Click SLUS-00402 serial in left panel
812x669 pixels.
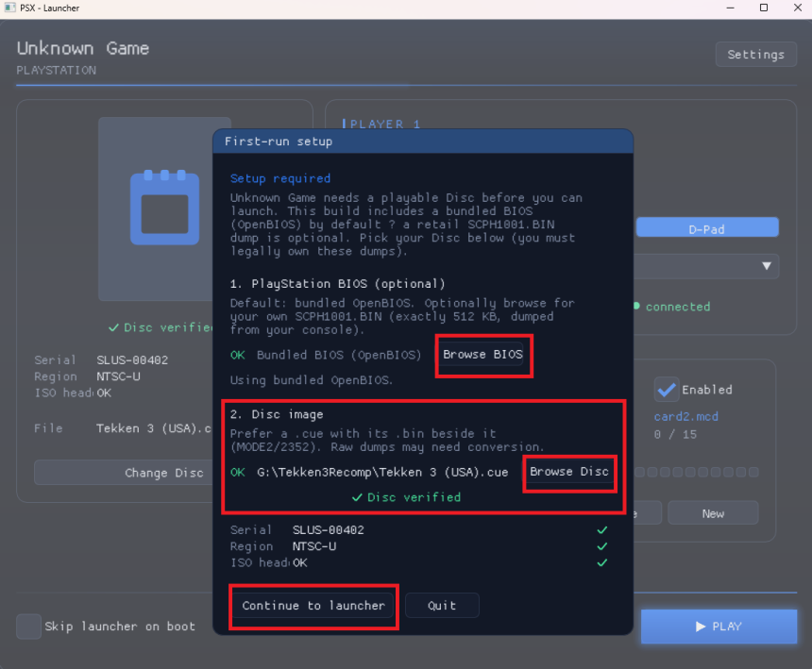[132, 360]
